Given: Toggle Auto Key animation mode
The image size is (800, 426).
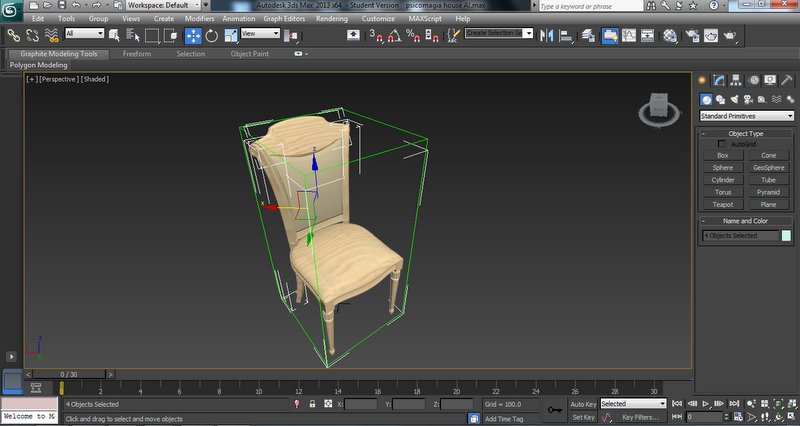Looking at the screenshot, I should tap(583, 404).
